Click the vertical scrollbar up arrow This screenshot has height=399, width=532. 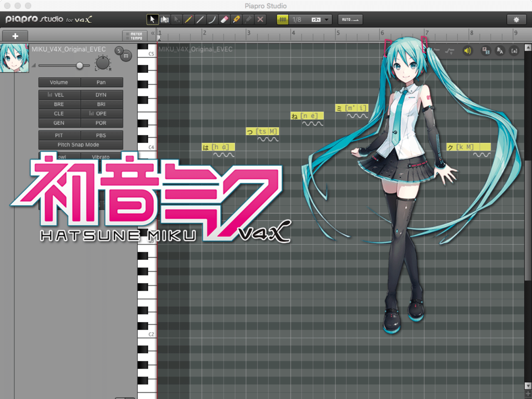coord(528,47)
